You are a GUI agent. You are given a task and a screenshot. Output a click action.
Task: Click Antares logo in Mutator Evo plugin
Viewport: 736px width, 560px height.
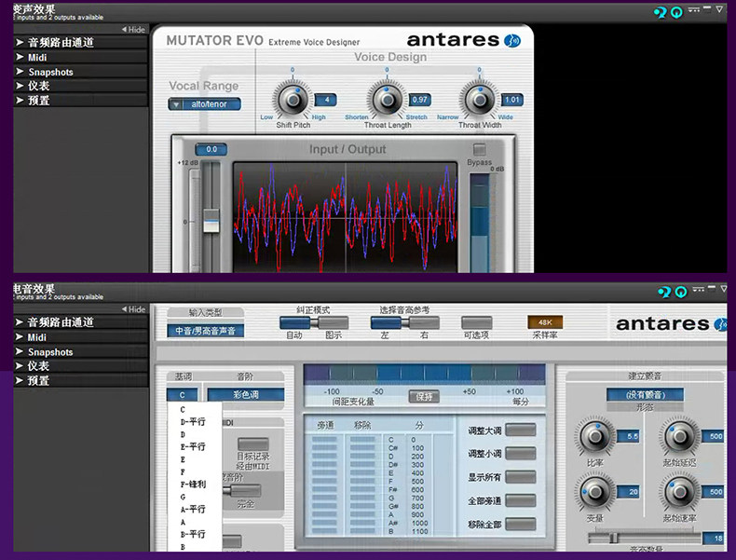pos(464,40)
